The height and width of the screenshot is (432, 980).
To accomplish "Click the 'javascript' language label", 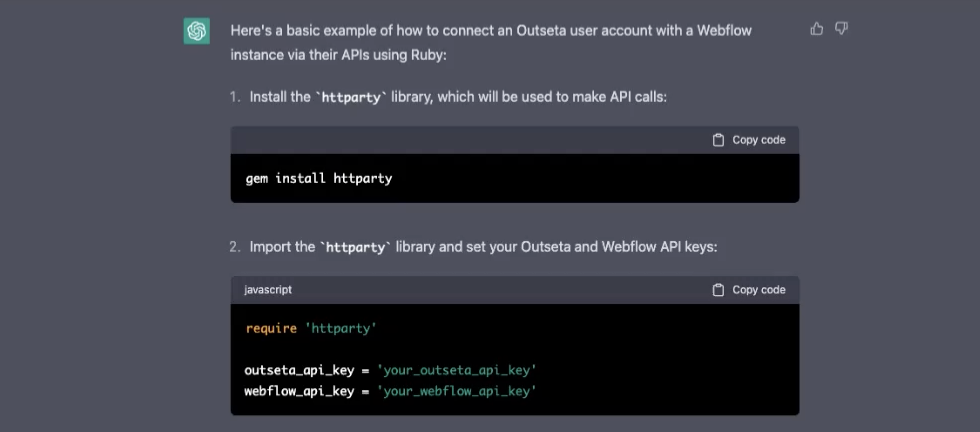I will tap(268, 290).
